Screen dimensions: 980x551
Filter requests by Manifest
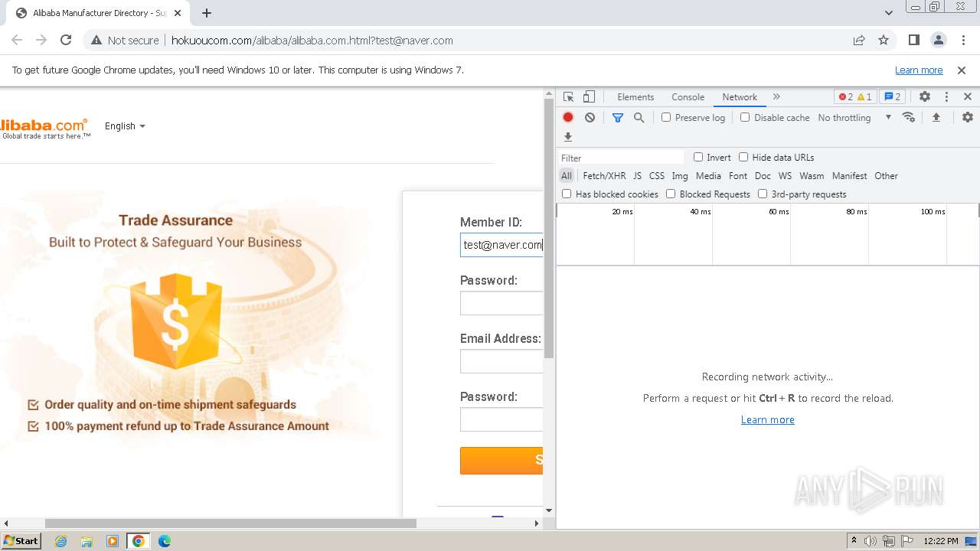pos(850,176)
